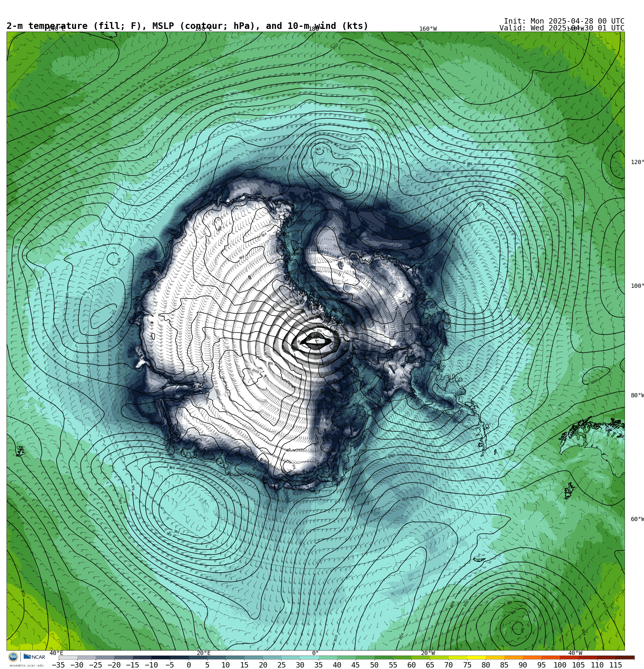
Task: Click the Valid: Wed 2025-04-30 01 UTC text
Action: click(x=562, y=28)
